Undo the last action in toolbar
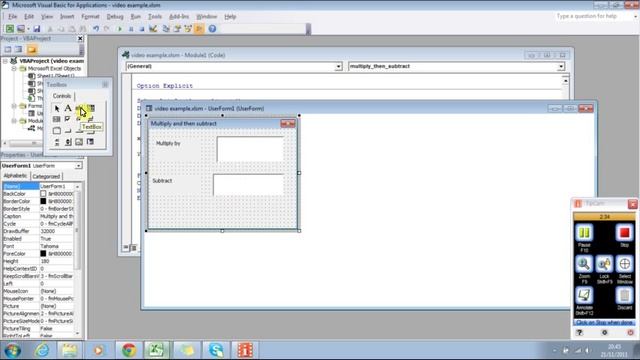 tap(96, 29)
